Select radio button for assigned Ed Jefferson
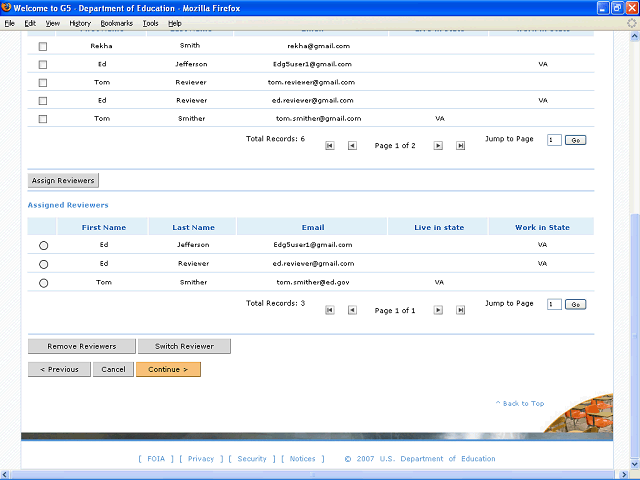This screenshot has height=480, width=640. 43,245
